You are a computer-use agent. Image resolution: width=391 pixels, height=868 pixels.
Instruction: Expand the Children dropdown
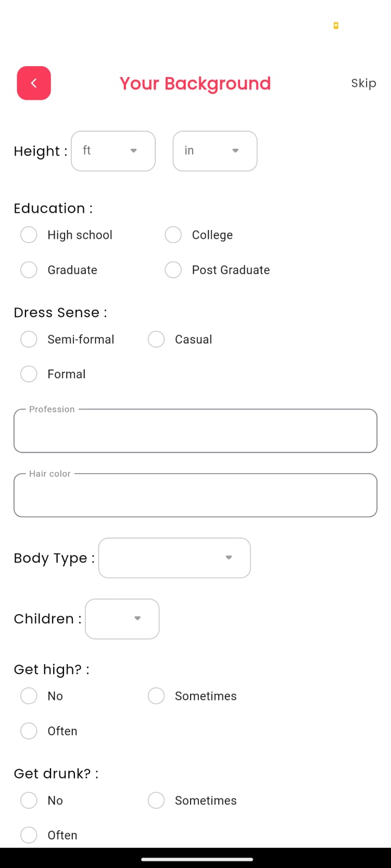(x=122, y=619)
